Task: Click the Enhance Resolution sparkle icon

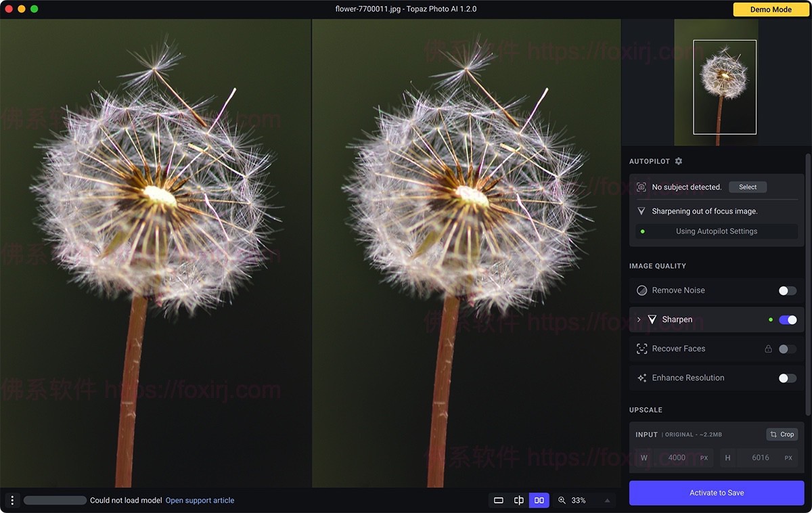Action: [641, 378]
